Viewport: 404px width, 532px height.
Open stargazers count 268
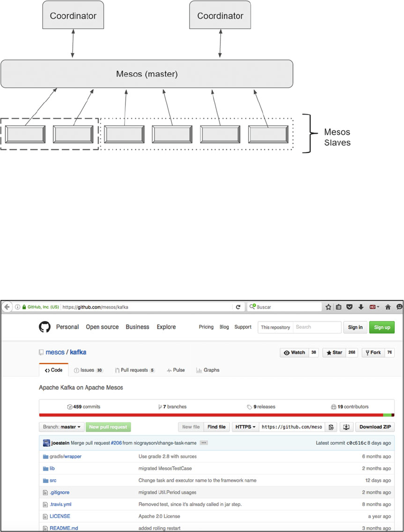tap(352, 353)
